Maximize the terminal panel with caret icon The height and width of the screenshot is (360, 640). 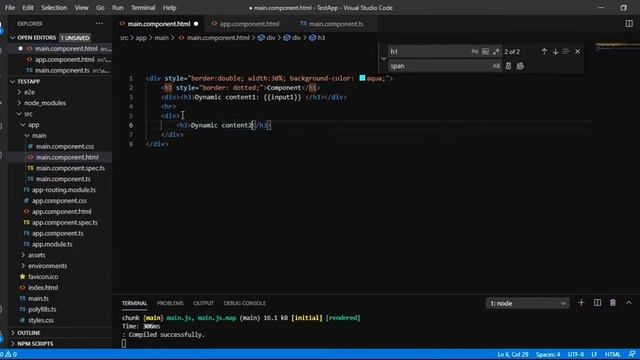tap(629, 303)
